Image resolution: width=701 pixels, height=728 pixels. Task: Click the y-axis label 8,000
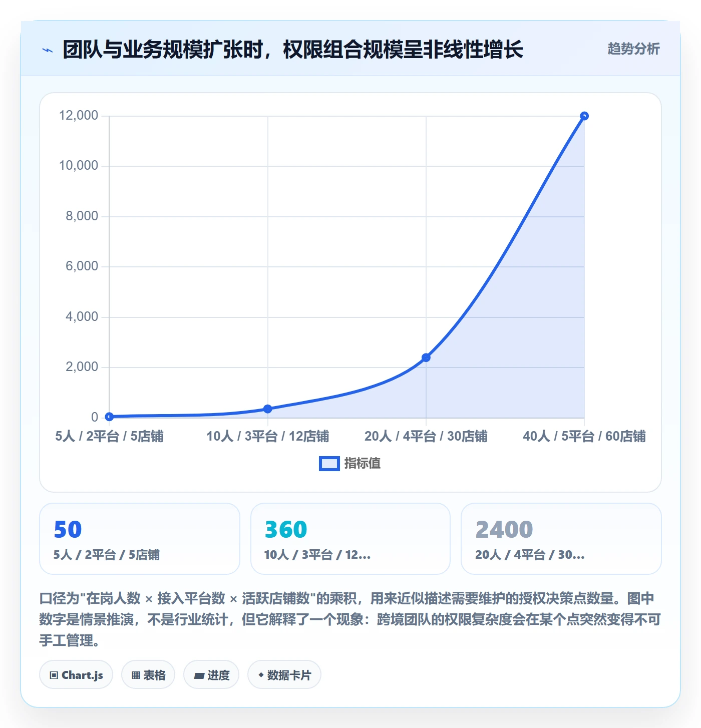82,216
